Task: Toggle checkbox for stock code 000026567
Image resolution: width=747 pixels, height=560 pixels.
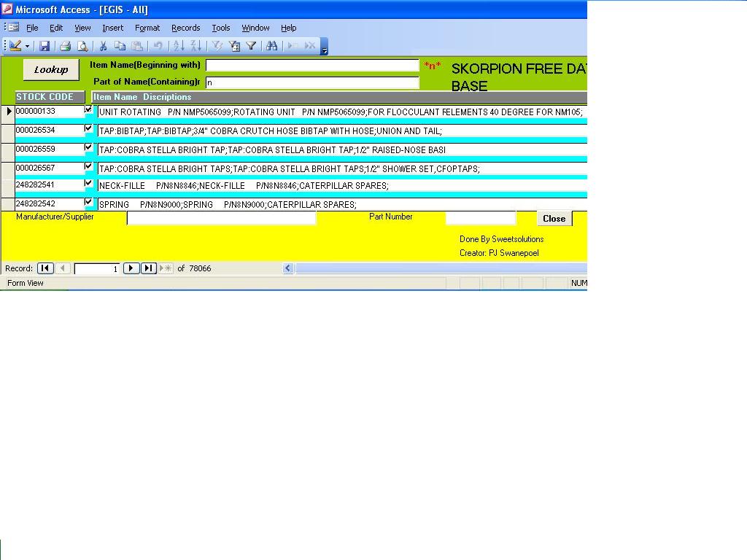Action: click(x=88, y=166)
